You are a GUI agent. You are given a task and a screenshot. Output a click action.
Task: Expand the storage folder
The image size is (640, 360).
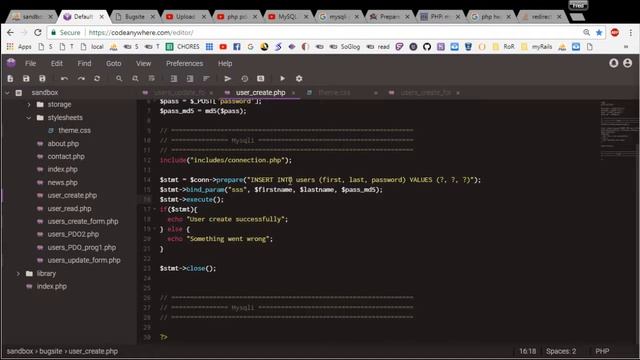point(29,104)
